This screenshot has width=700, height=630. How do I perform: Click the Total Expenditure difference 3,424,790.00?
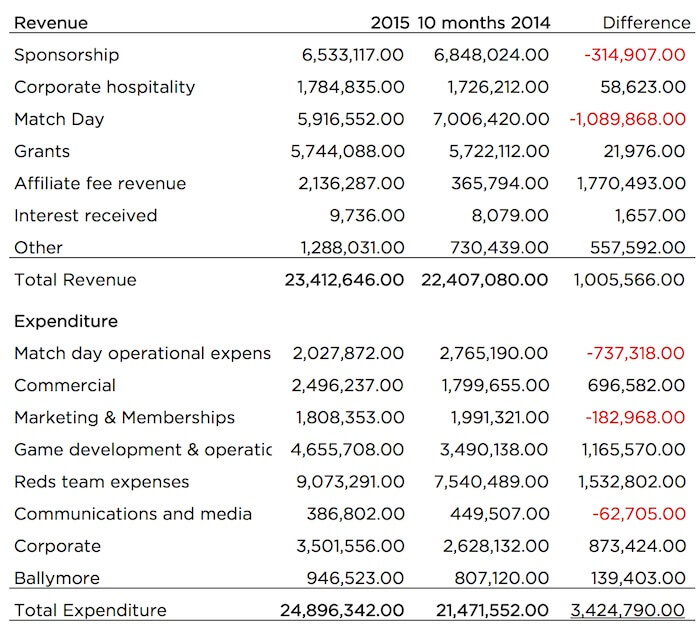[x=628, y=610]
